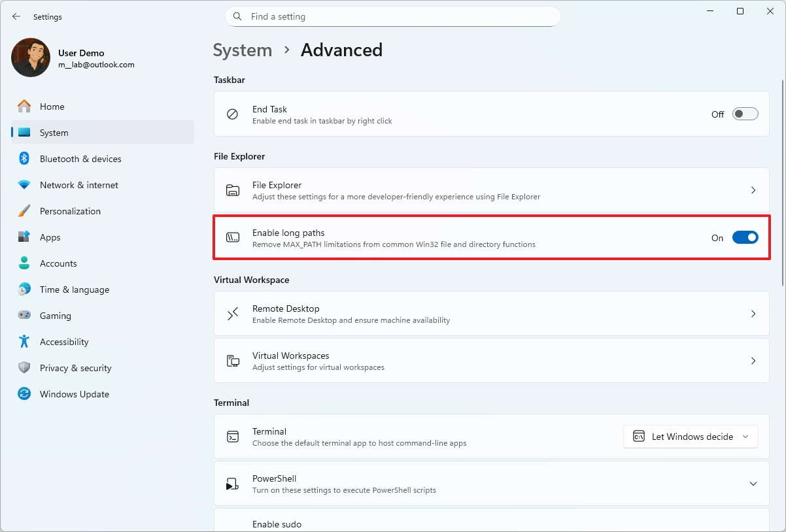The width and height of the screenshot is (786, 532).
Task: Enable the End Task toggle
Action: coord(745,113)
